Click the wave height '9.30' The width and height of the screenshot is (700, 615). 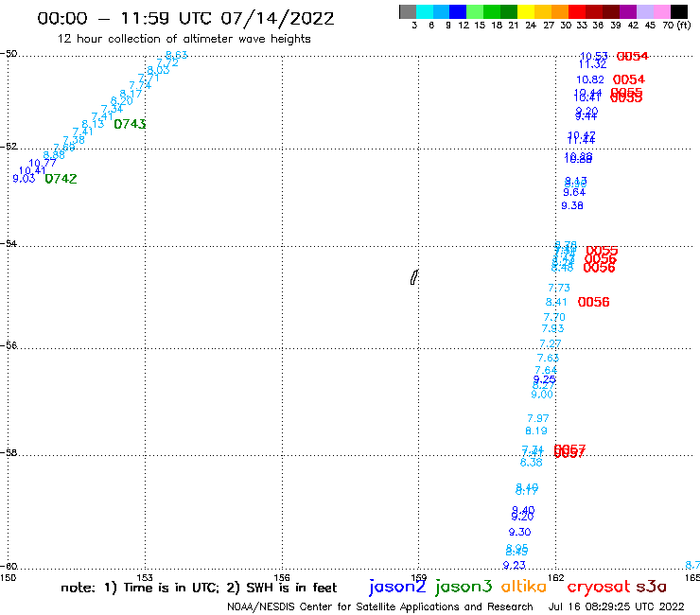point(519,532)
